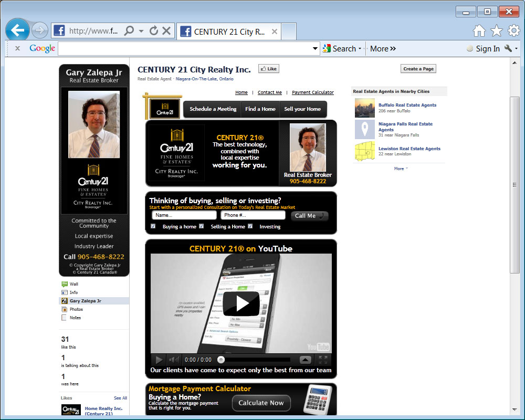Click the YouTube watermark logo on video

318,347
